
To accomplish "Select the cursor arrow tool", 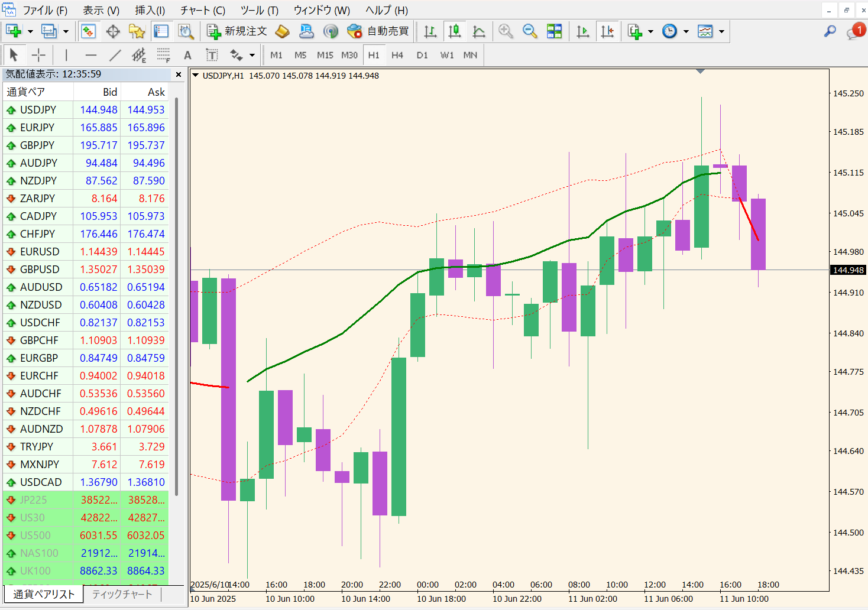I will (14, 55).
